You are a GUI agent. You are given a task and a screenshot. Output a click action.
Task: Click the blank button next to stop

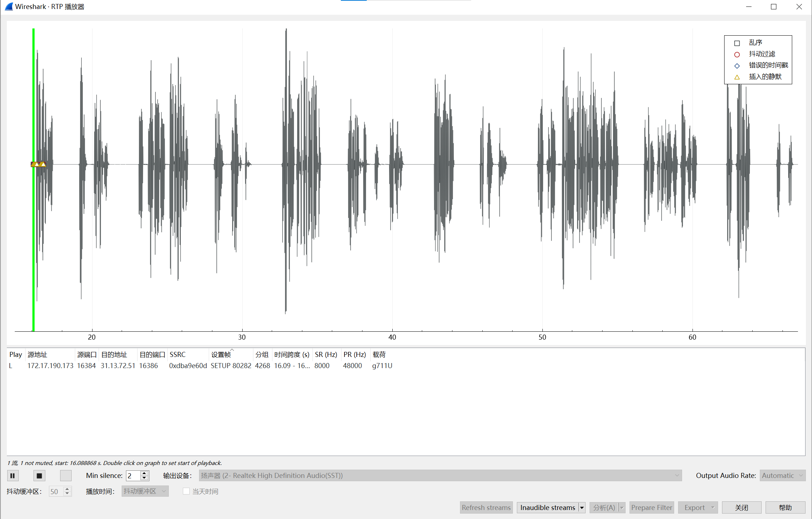coord(66,476)
